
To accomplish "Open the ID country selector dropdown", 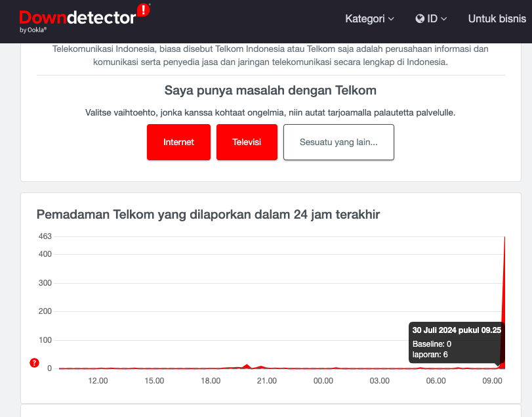I will (432, 19).
